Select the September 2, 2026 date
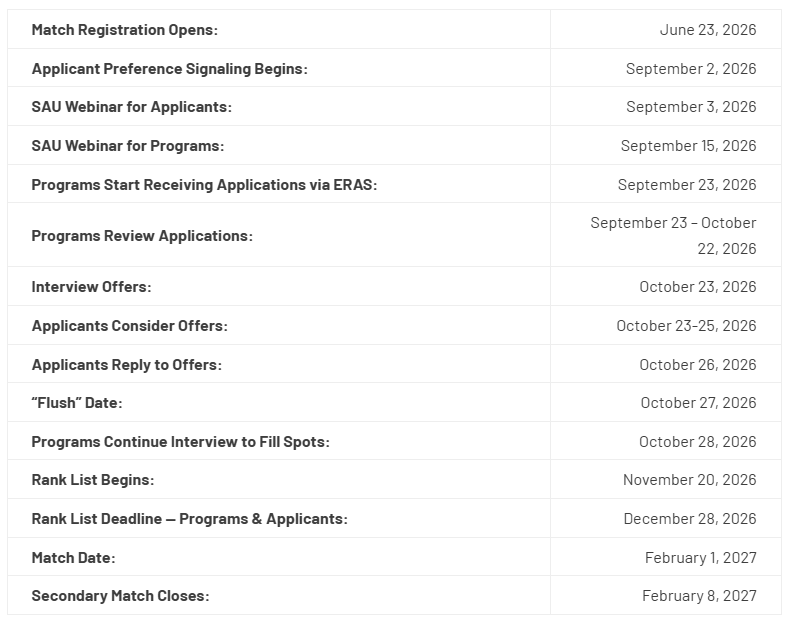This screenshot has height=620, width=787. pos(691,69)
